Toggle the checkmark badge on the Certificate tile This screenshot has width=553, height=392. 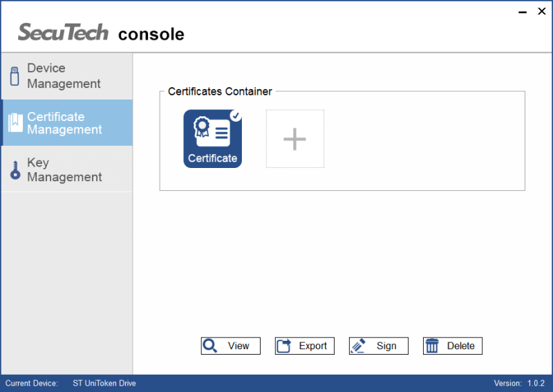click(236, 115)
